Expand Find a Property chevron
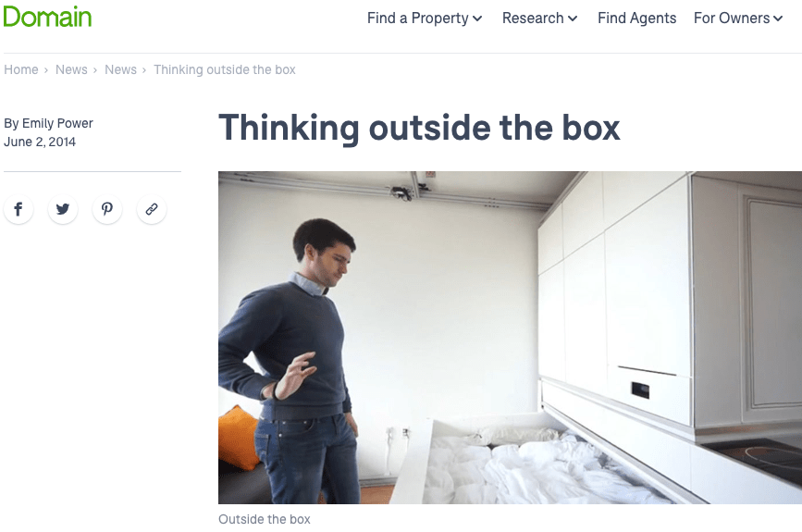Viewport: 802px width, 532px height. [x=477, y=19]
